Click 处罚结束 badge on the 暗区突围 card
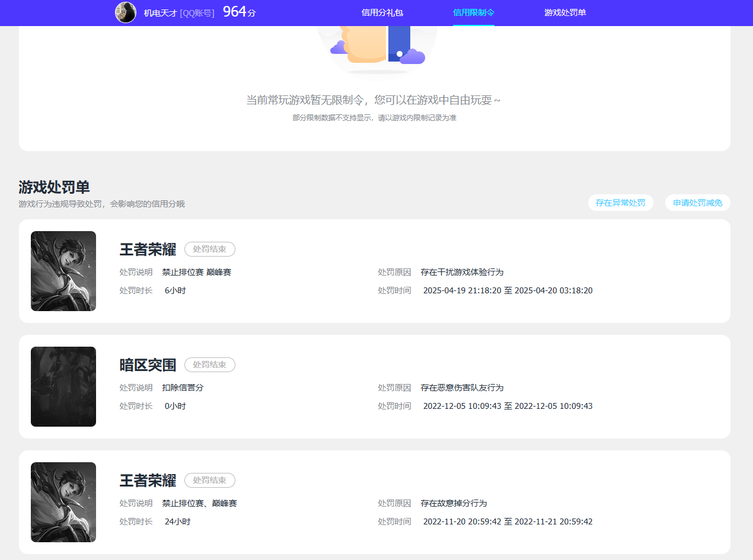 tap(210, 365)
